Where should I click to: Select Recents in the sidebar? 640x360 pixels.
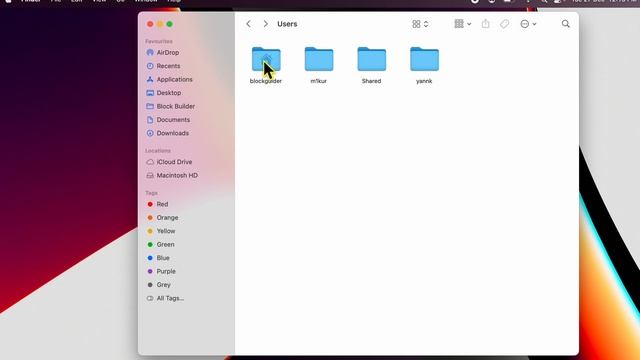168,66
